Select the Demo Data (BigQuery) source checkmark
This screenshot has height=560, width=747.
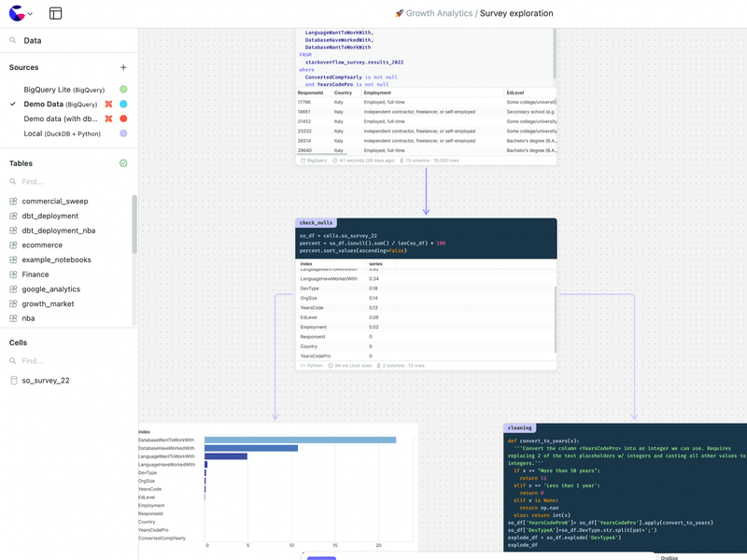12,105
